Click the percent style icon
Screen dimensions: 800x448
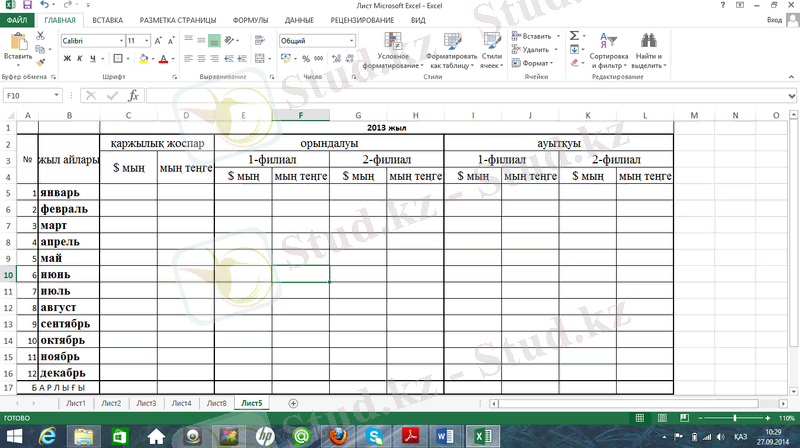point(306,59)
